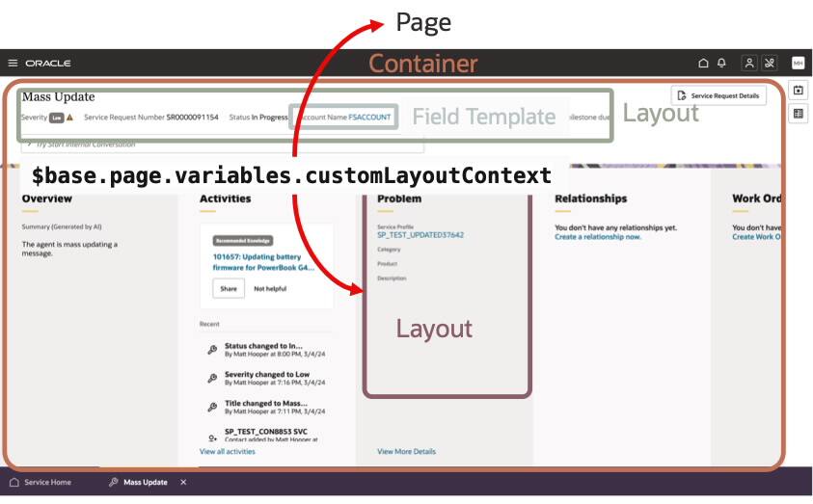Open the Status changed to In... activity

[x=275, y=350]
